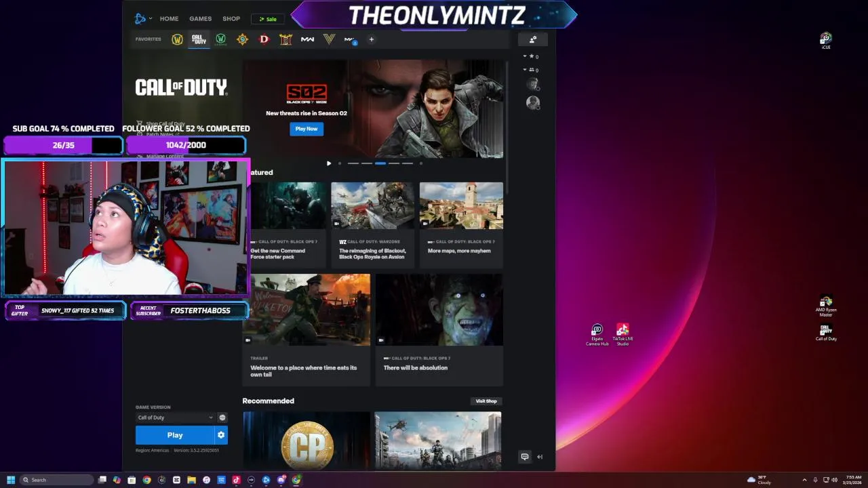Viewport: 868px width, 488px height.
Task: Open the Battle.net logo menu
Action: click(142, 19)
